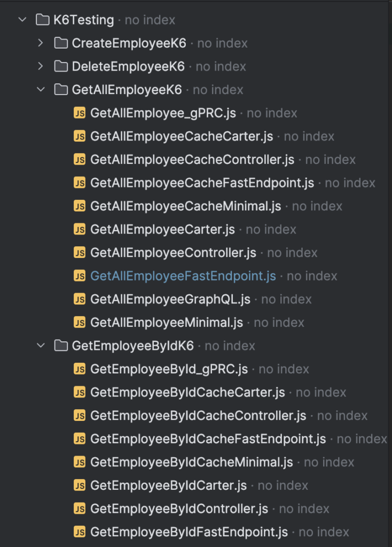This screenshot has width=392, height=547.
Task: Collapse the K6Testing folder chevron
Action: pos(22,20)
